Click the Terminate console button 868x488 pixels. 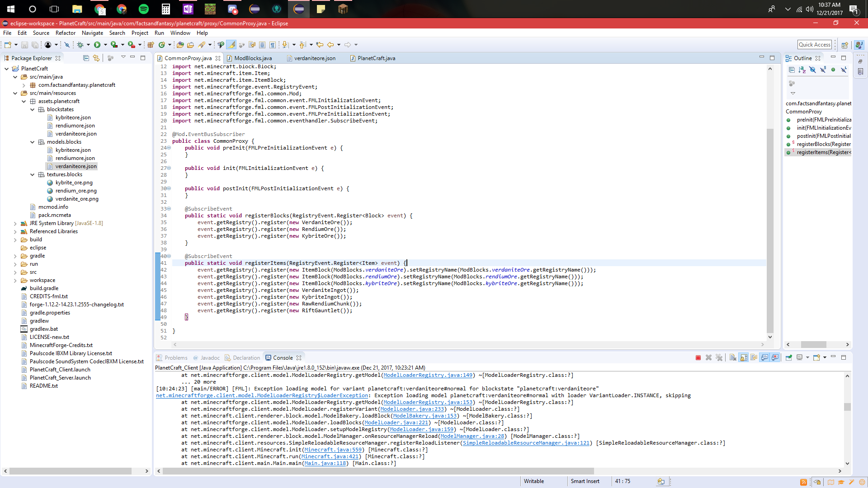point(698,357)
